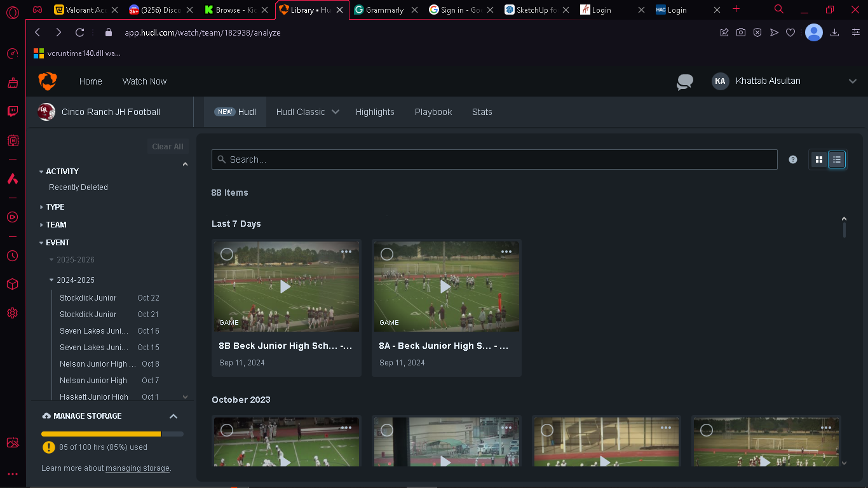Click the storage usage progress bar
The width and height of the screenshot is (868, 488).
pos(112,434)
